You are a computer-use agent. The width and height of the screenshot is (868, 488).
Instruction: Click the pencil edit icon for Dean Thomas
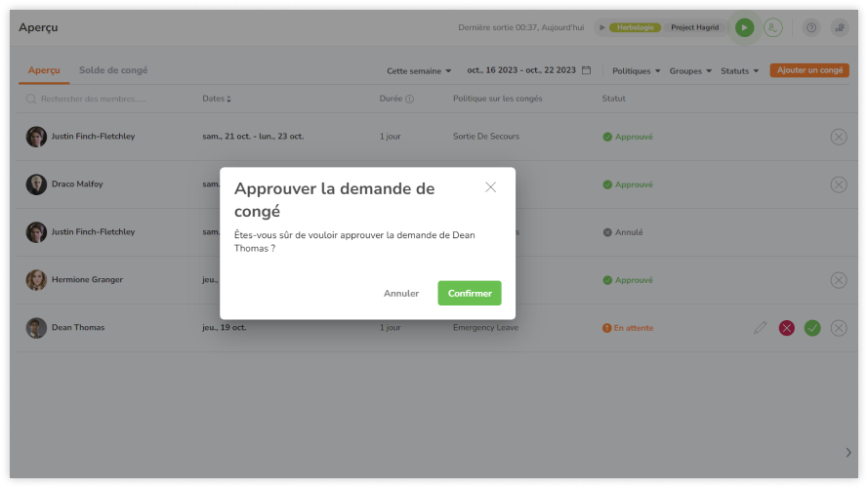point(761,328)
